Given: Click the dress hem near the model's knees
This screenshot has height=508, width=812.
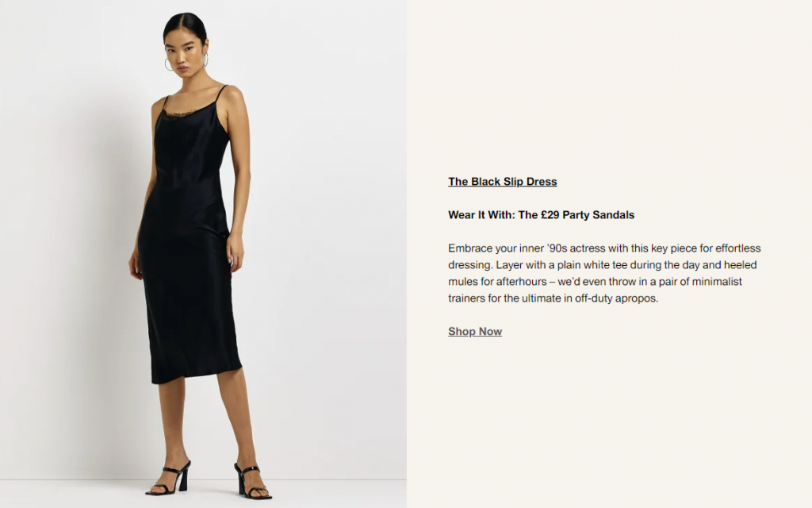Looking at the screenshot, I should pyautogui.click(x=197, y=375).
